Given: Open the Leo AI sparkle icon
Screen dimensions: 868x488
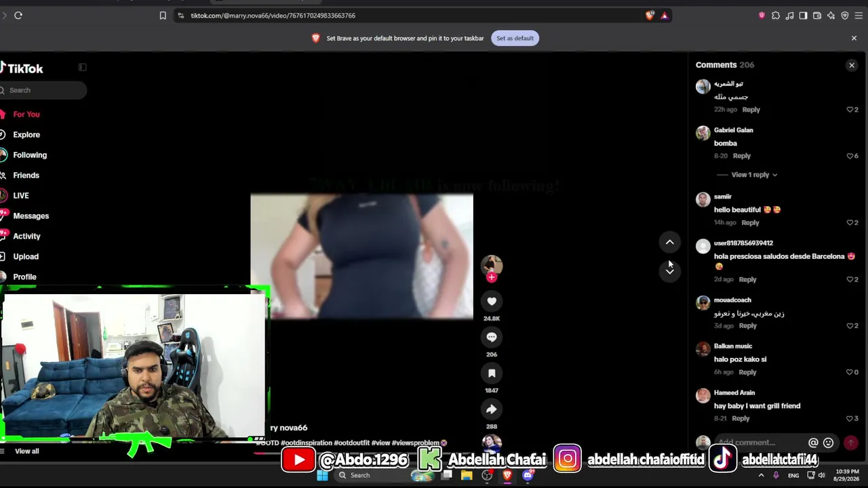Looking at the screenshot, I should click(831, 16).
